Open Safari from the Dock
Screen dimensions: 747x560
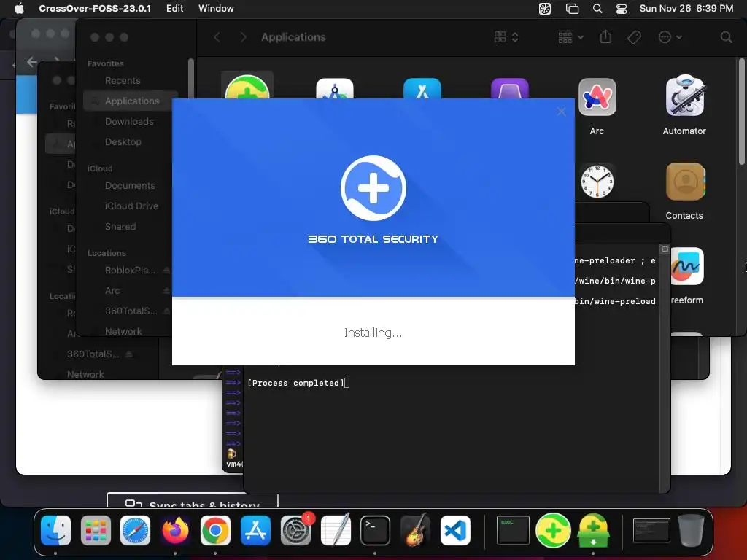[x=135, y=530]
